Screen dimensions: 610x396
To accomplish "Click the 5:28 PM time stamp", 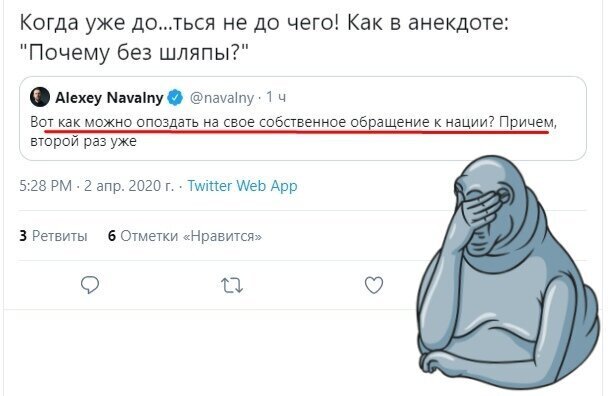I will pyautogui.click(x=46, y=186).
